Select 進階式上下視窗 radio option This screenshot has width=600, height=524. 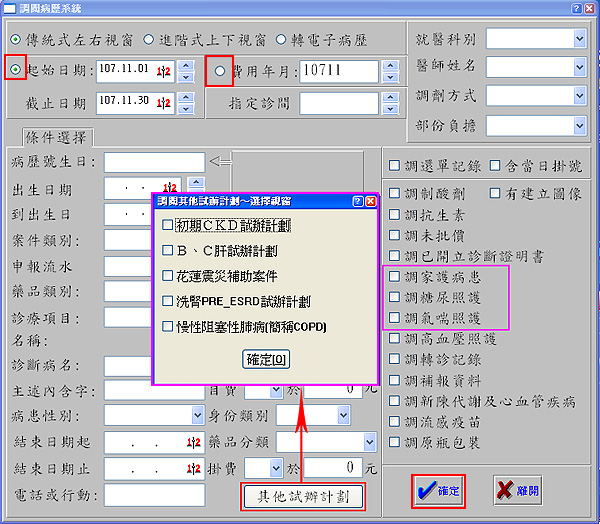149,39
